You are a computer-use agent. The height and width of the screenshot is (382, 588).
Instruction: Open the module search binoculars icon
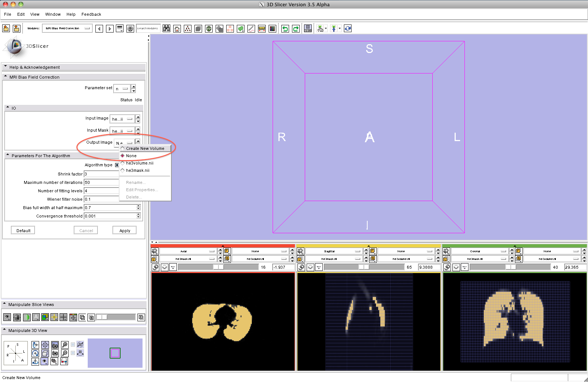(167, 29)
